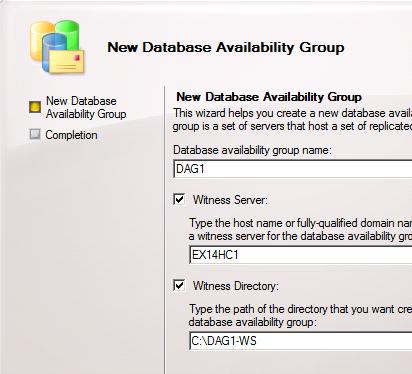Toggle the Witness Directory checkbox

click(179, 286)
